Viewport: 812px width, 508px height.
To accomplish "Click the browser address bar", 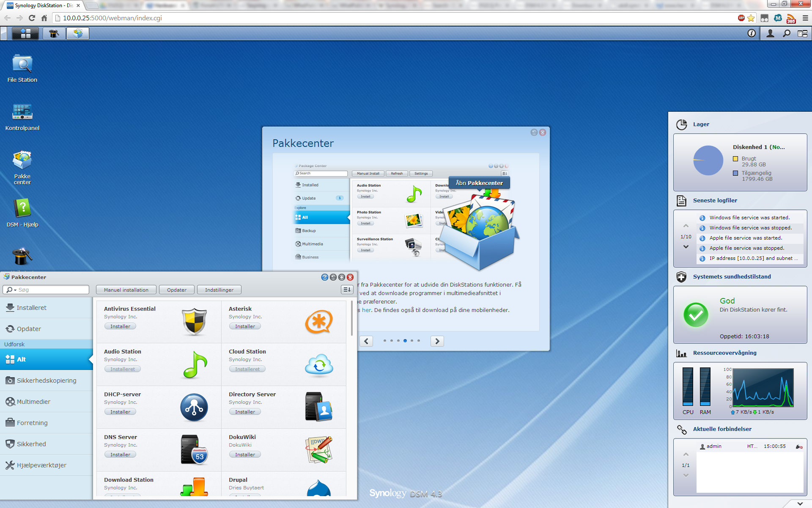I will (393, 18).
